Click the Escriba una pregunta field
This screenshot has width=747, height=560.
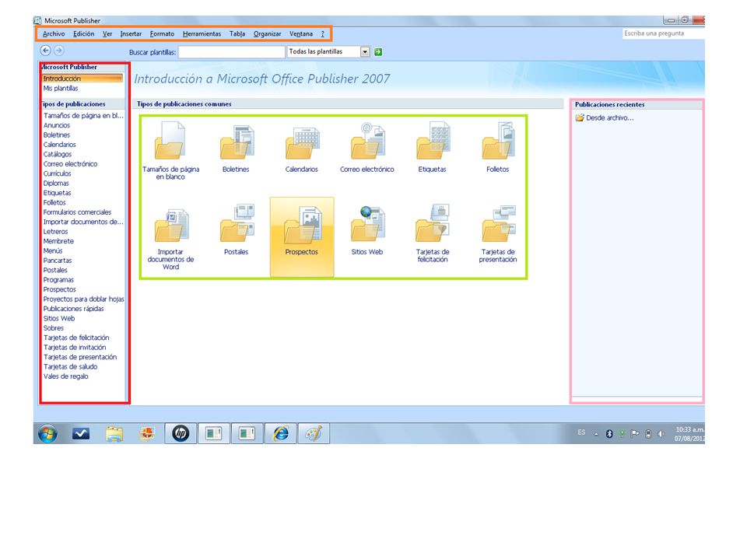click(x=663, y=33)
